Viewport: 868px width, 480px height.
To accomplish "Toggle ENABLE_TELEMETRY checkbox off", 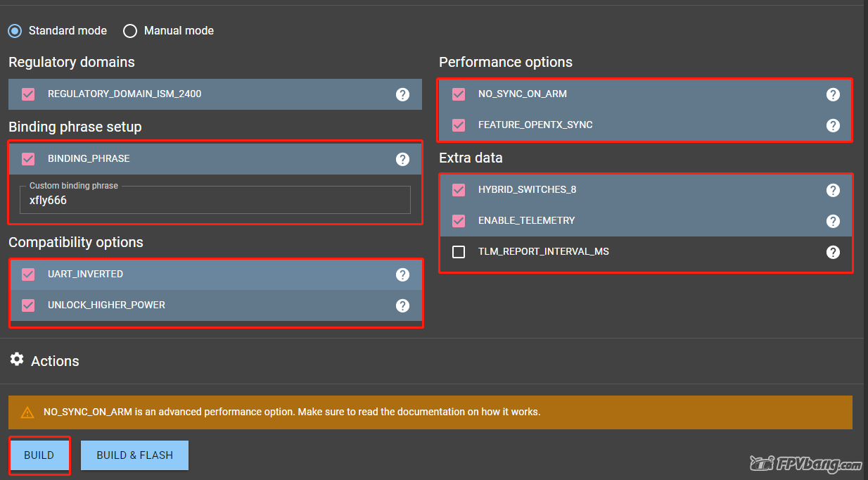I will (459, 221).
